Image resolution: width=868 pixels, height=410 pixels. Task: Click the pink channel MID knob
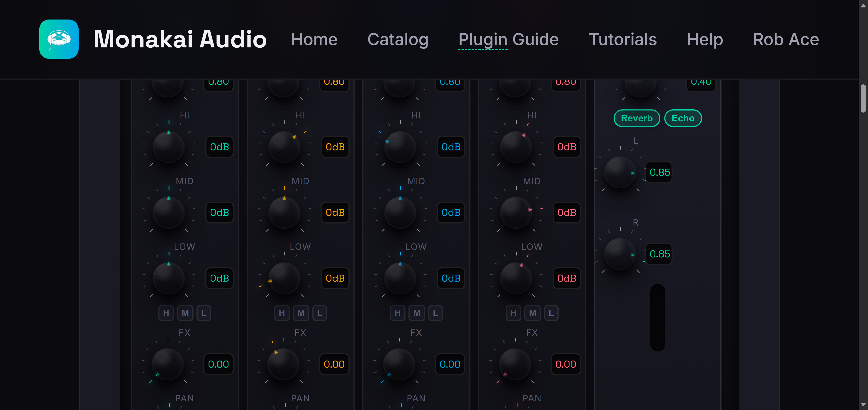point(516,213)
